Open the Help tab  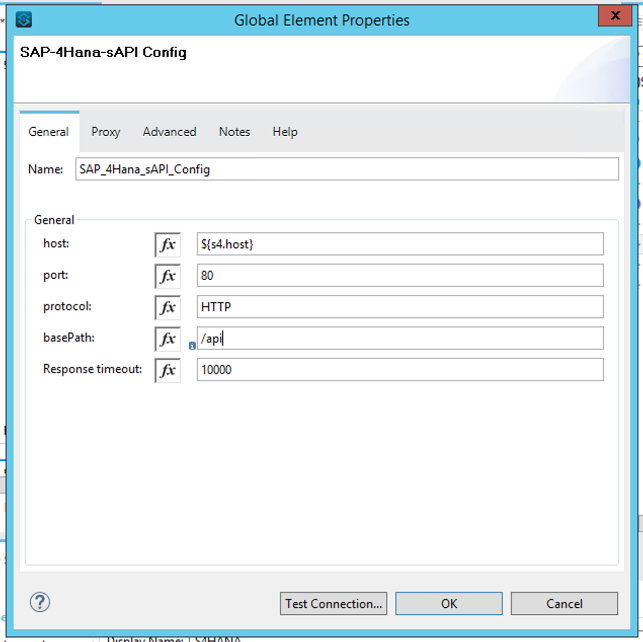point(285,132)
